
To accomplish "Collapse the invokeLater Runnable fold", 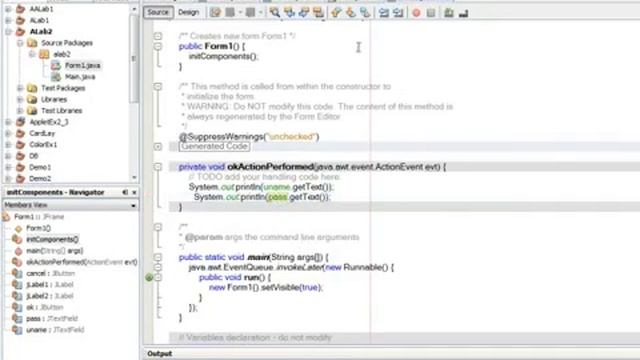I will point(158,267).
